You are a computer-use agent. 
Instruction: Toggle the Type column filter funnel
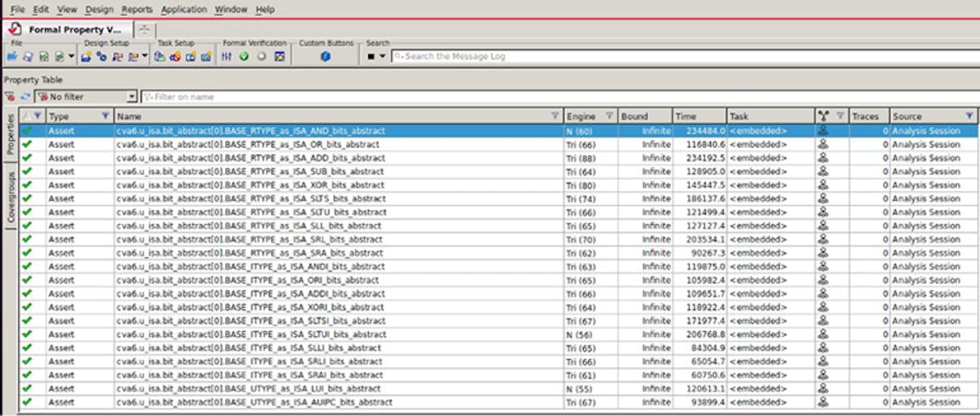tap(105, 116)
